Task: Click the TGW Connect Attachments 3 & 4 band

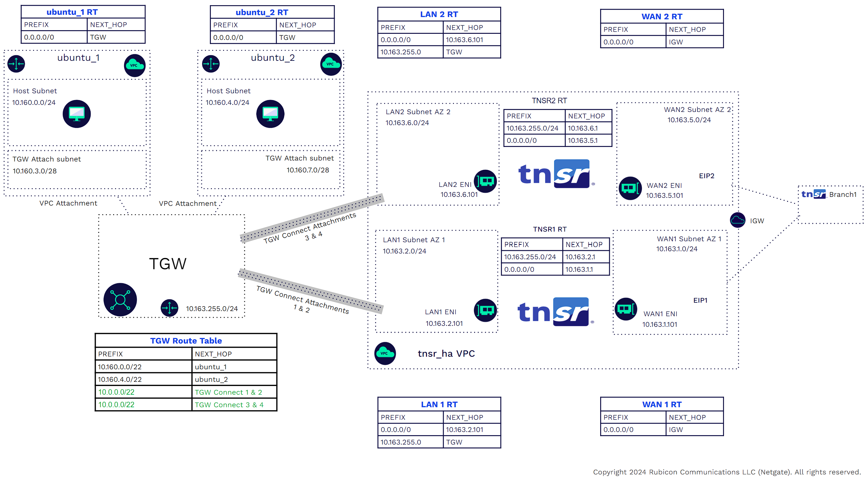Action: (x=312, y=218)
